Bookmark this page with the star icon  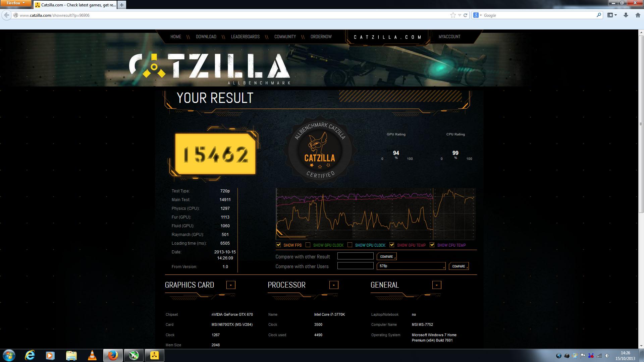tap(453, 15)
